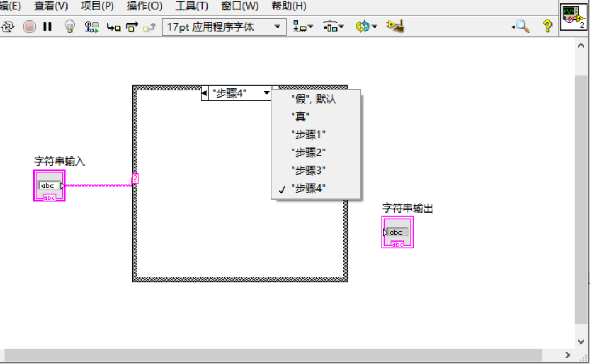Viewport: 590px width, 364px height.
Task: Click the case selector label dropdown arrow
Action: 267,93
